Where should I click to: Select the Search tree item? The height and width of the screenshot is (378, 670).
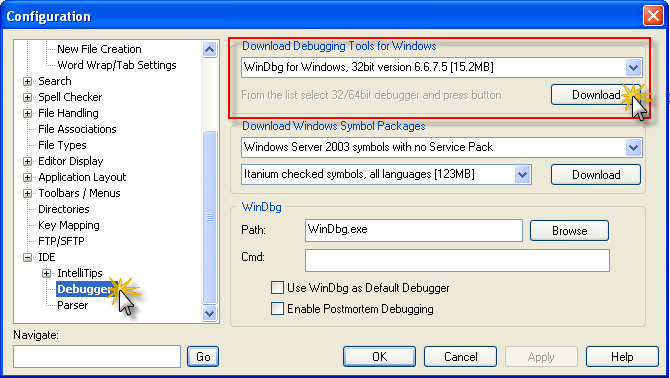click(55, 81)
